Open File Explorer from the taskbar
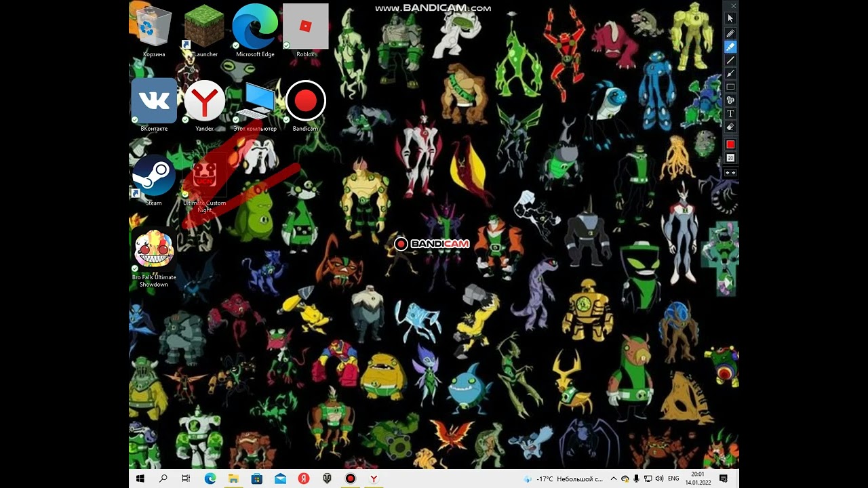This screenshot has height=488, width=868. 233,479
